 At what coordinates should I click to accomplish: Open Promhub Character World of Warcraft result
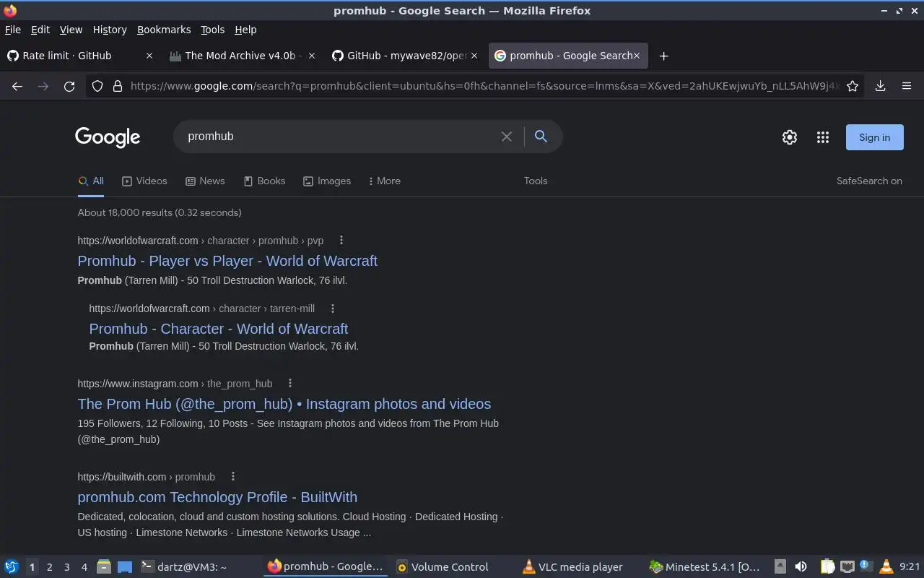coord(219,329)
